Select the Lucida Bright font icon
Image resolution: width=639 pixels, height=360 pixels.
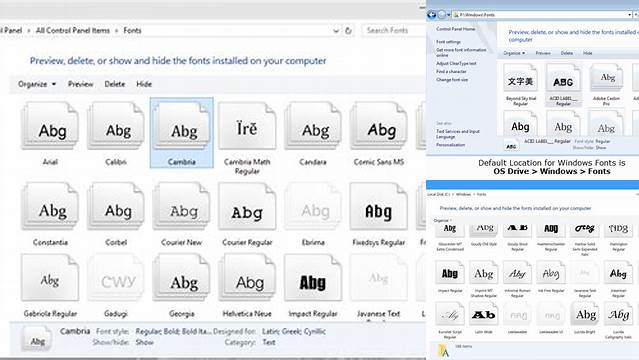click(x=585, y=314)
